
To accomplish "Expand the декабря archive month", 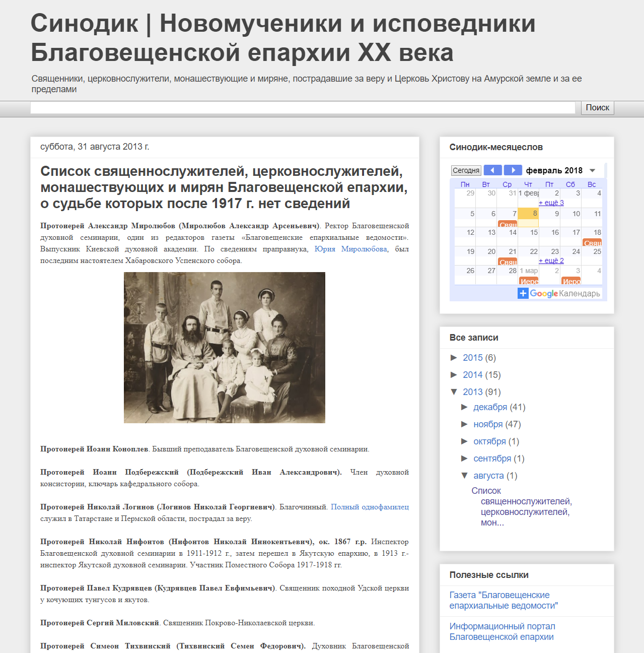I will click(x=464, y=407).
